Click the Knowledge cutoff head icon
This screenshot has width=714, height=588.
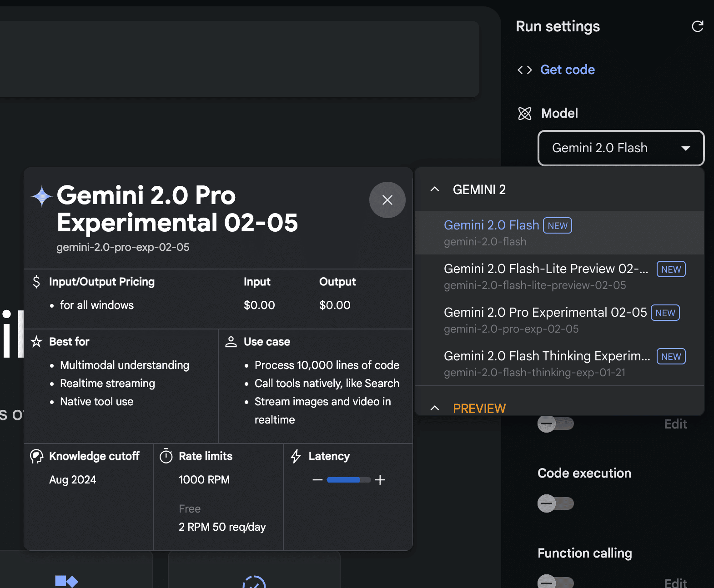36,456
